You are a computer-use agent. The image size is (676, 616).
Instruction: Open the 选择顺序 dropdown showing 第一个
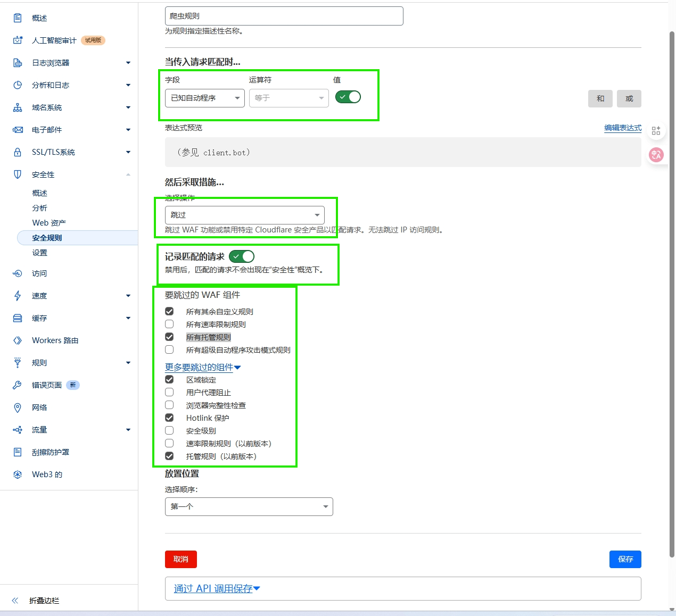(x=249, y=506)
